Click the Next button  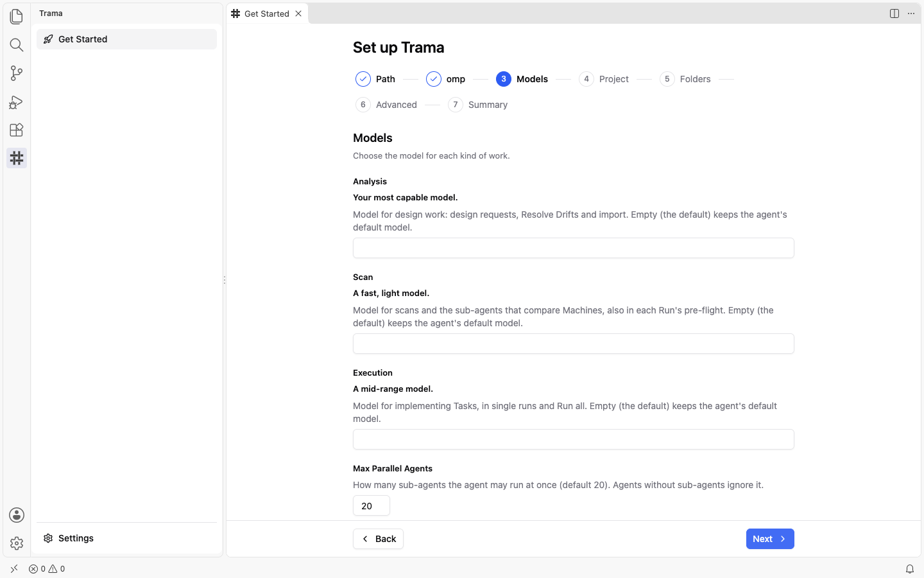[770, 539]
